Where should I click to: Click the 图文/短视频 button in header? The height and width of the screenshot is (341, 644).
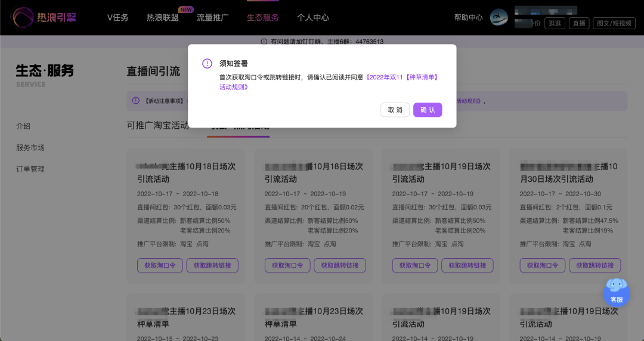tap(614, 23)
